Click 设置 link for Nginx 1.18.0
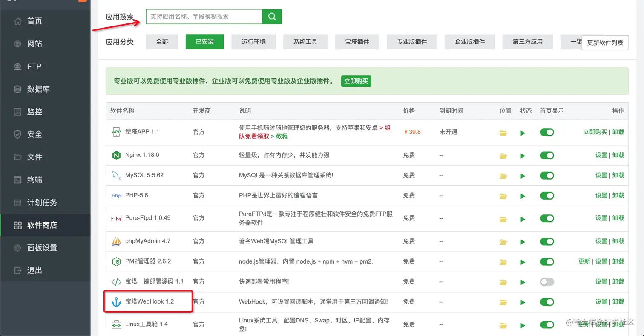644x336 pixels. click(x=601, y=155)
